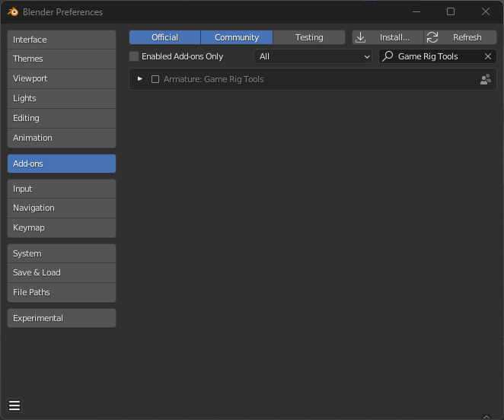
Task: Close the Blender Preferences window
Action: [x=486, y=12]
